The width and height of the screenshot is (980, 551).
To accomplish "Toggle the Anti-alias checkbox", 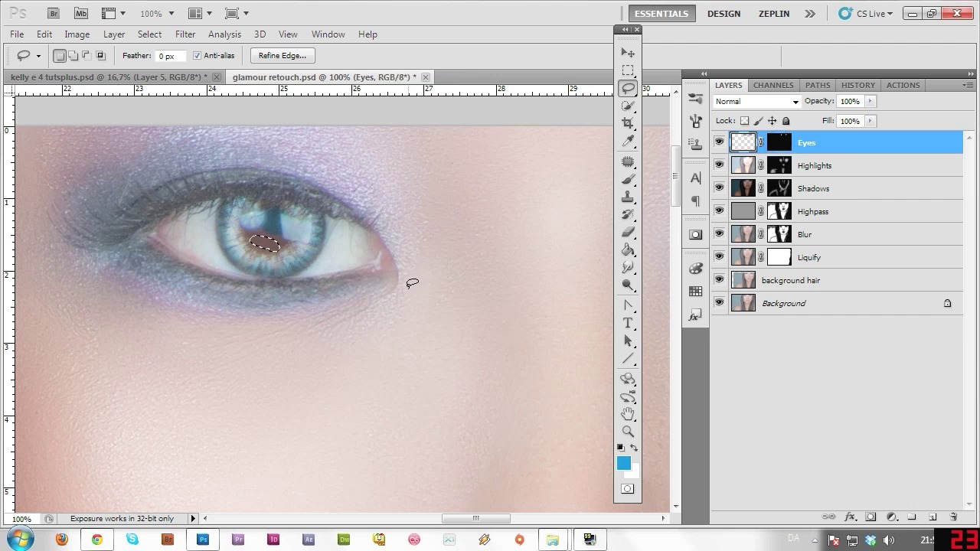I will point(197,56).
